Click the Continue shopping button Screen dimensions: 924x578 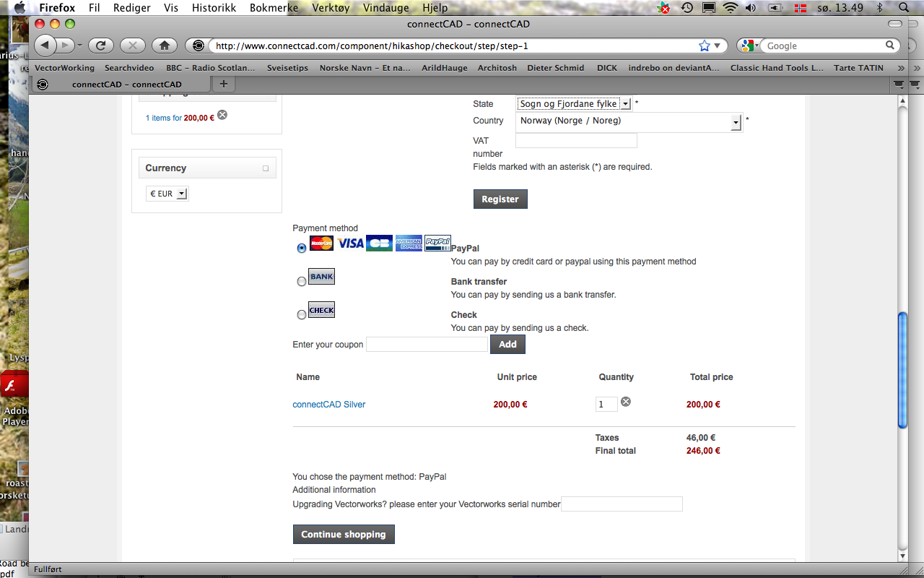click(344, 534)
